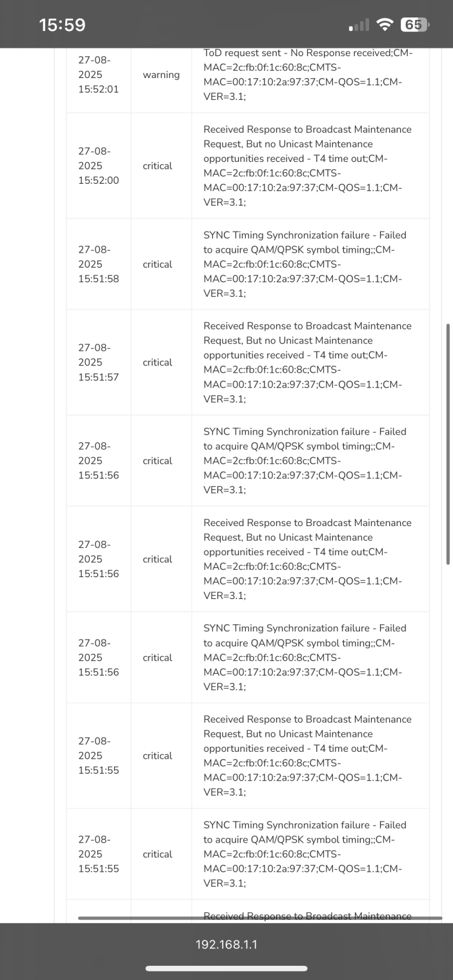Click the vertical page scrollbar thumb
The image size is (453, 980).
coord(448,445)
